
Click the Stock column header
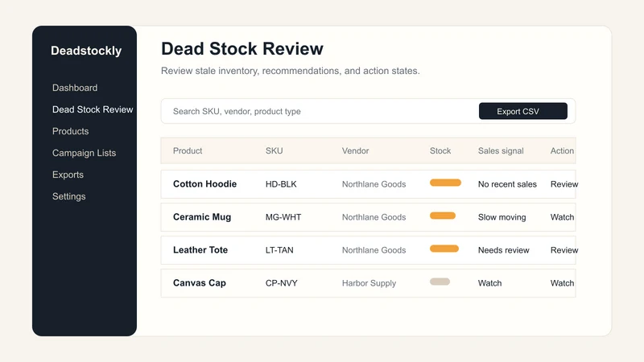coord(440,150)
